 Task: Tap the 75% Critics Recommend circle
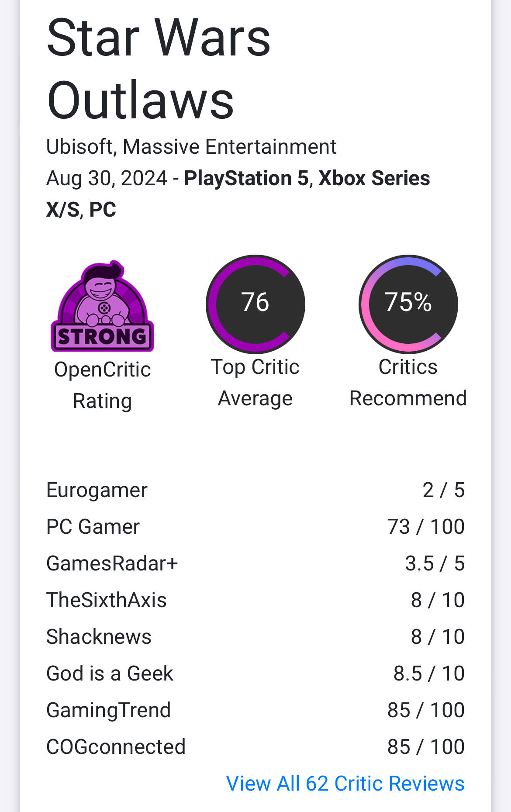408,304
